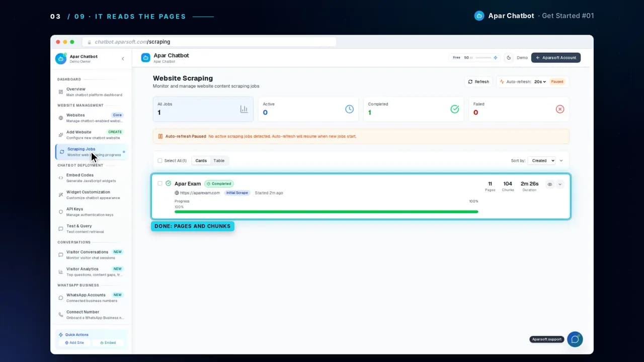Click the Apar Chatbot logo in sidebar header

pos(61,59)
